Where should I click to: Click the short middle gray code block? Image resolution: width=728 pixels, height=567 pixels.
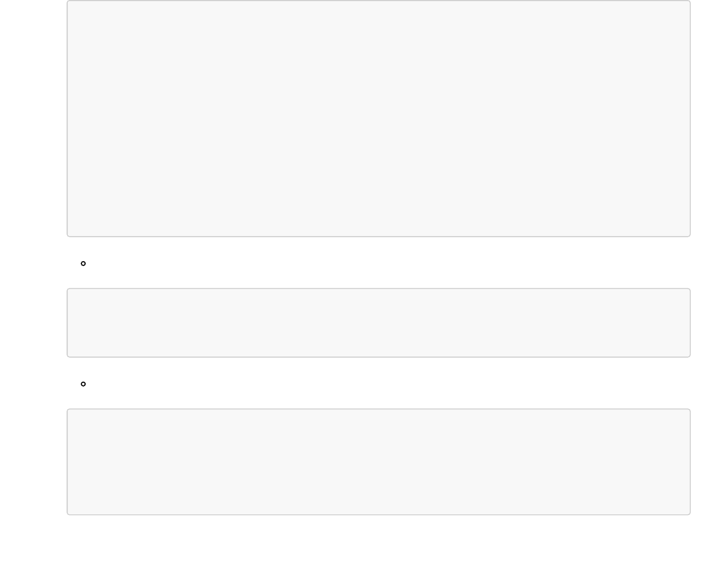coord(378,322)
